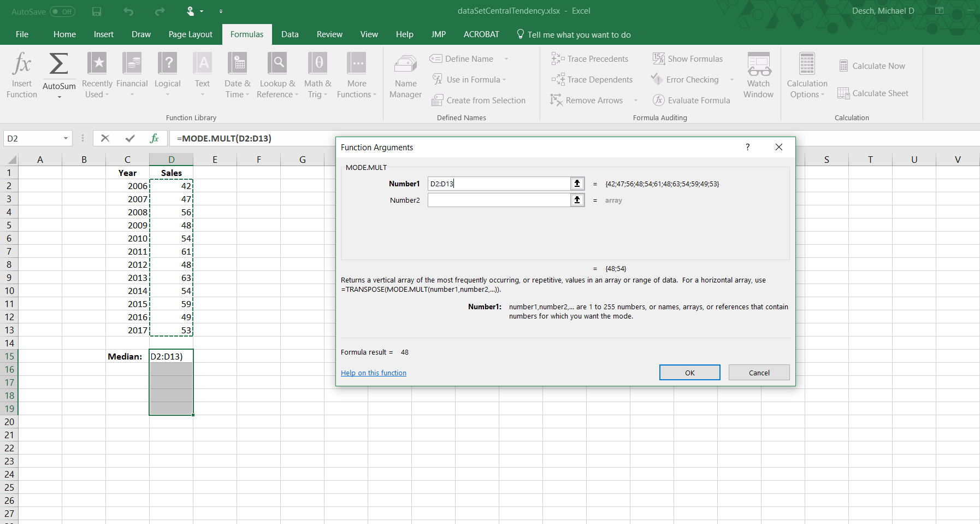Image resolution: width=980 pixels, height=524 pixels.
Task: Switch to the Data ribbon tab
Action: point(290,34)
